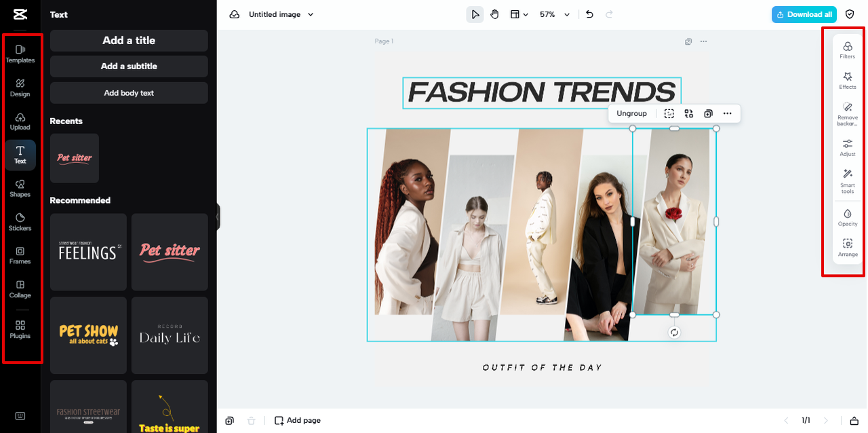Screen dimensions: 868x433
Task: Open the Stickers panel
Action: click(20, 222)
